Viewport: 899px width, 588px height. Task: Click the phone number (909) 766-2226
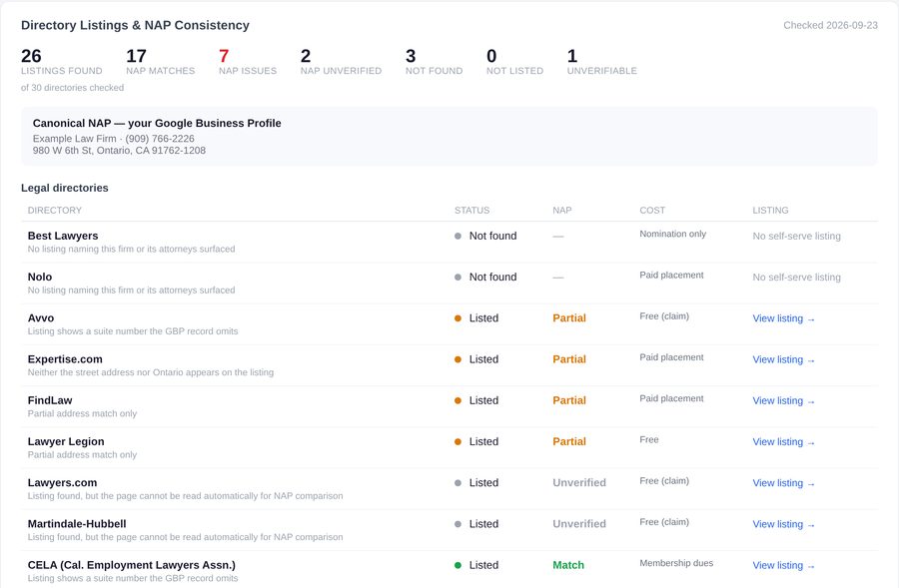pyautogui.click(x=160, y=139)
